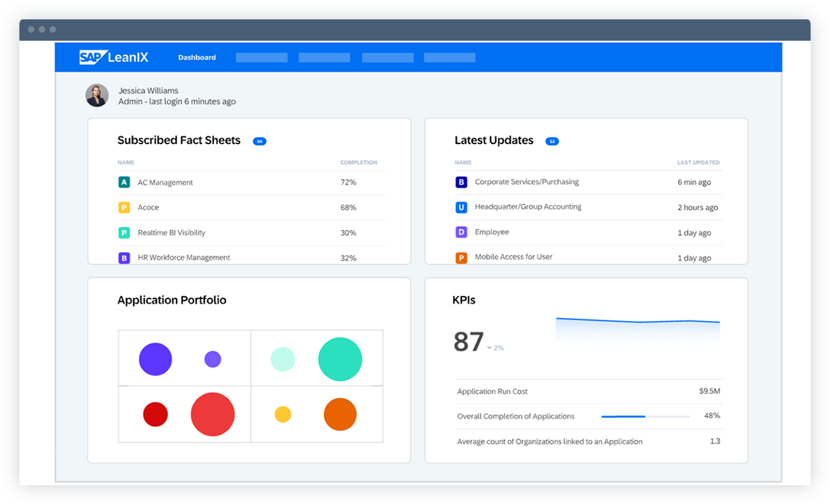Select the nav item right of Dashboard
Image resolution: width=830 pixels, height=504 pixels.
tap(261, 57)
